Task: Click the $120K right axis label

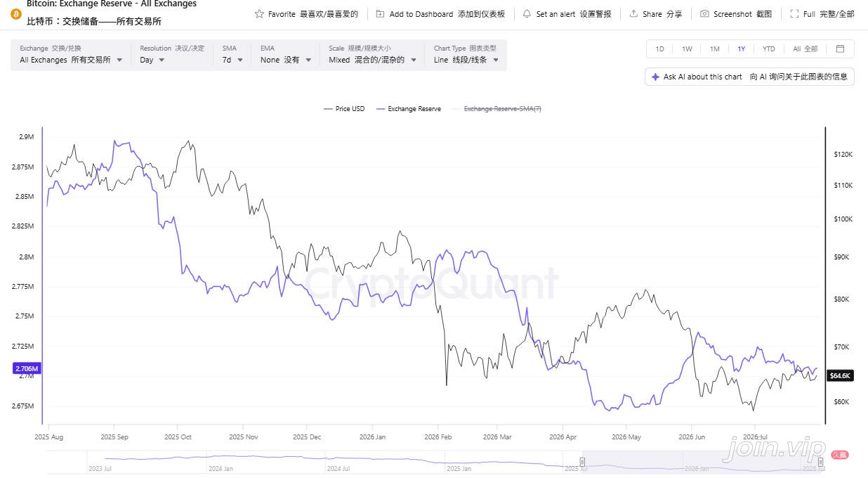Action: [843, 153]
